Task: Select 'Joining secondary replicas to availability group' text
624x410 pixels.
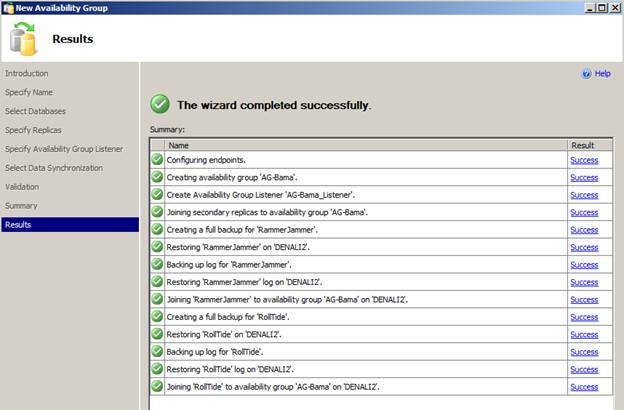Action: (267, 213)
